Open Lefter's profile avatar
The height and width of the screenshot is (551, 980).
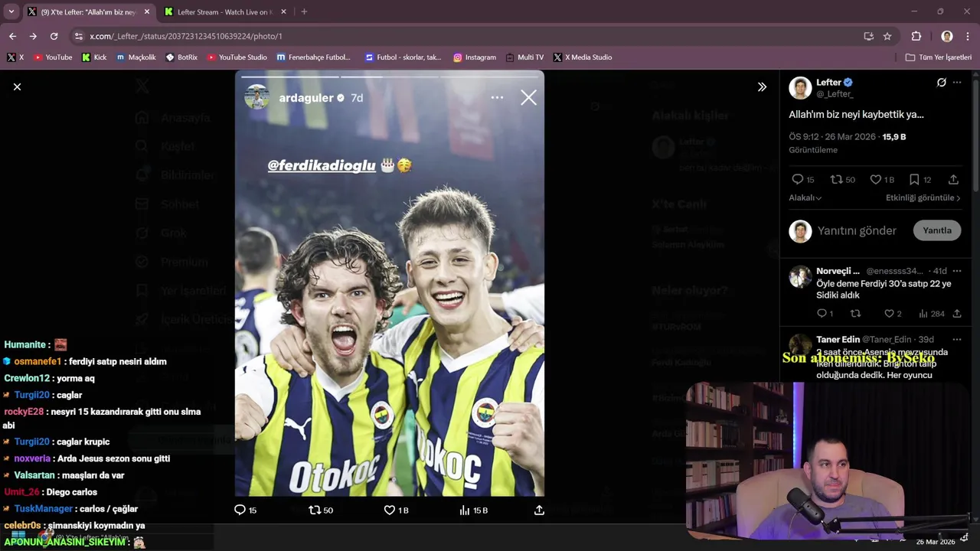point(800,87)
